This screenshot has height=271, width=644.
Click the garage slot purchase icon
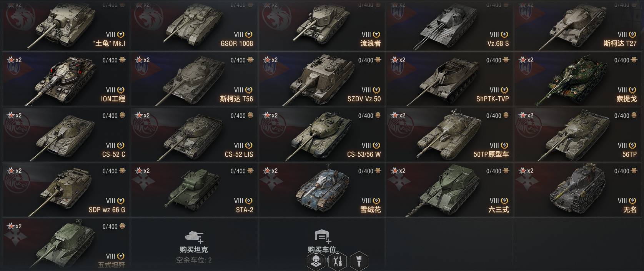(322, 237)
